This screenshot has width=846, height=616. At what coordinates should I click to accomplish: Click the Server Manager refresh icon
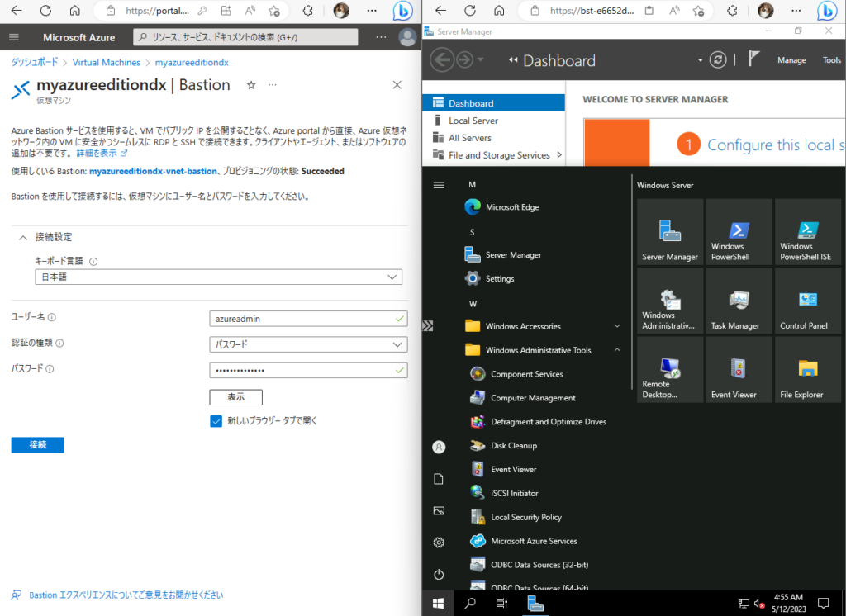tap(718, 59)
